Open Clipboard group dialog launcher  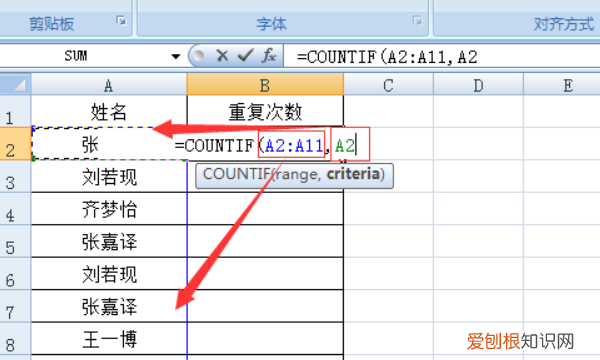point(121,20)
